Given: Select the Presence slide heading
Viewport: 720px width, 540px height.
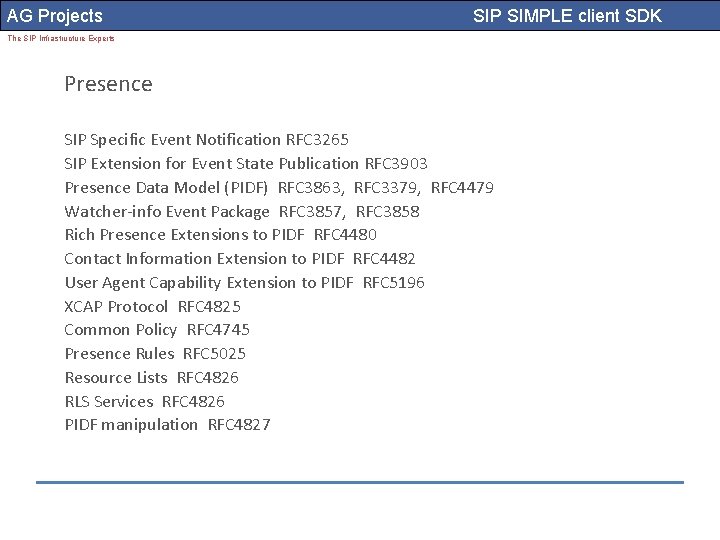Looking at the screenshot, I should tap(108, 84).
